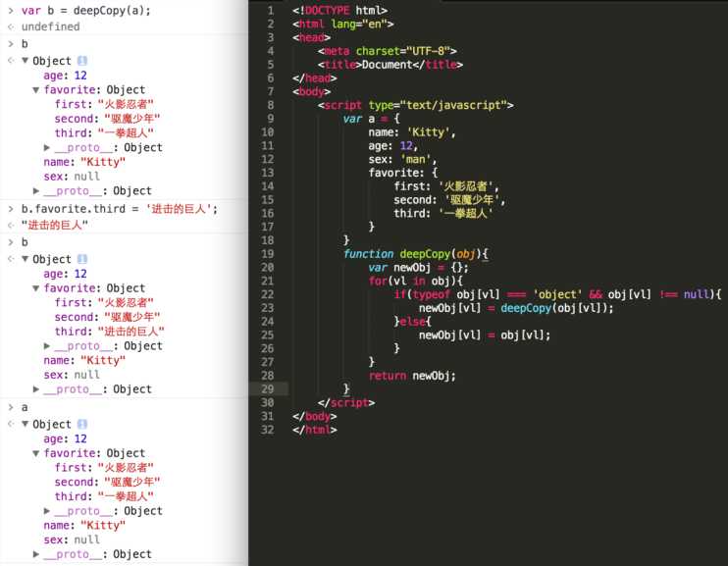
Task: Click the 'undefined' console result
Action: [51, 26]
